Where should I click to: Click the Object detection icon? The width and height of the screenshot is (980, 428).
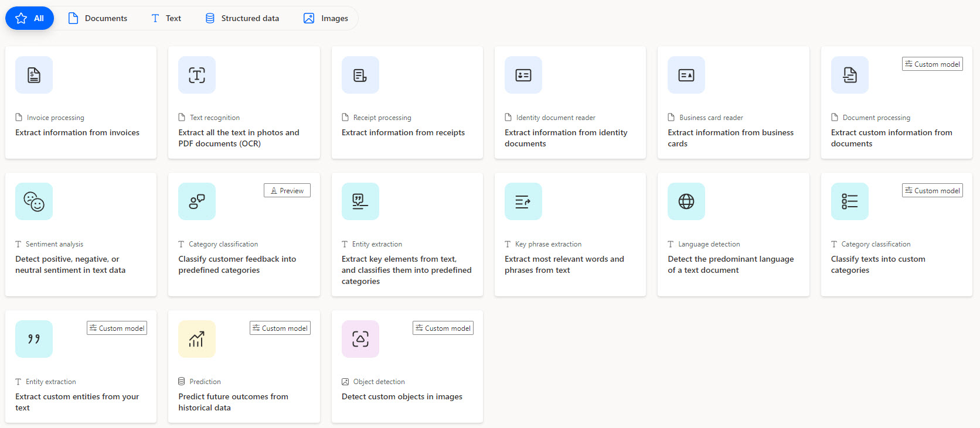pos(360,339)
